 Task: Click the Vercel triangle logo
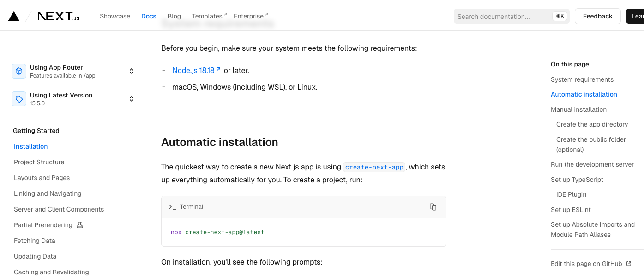[x=14, y=16]
